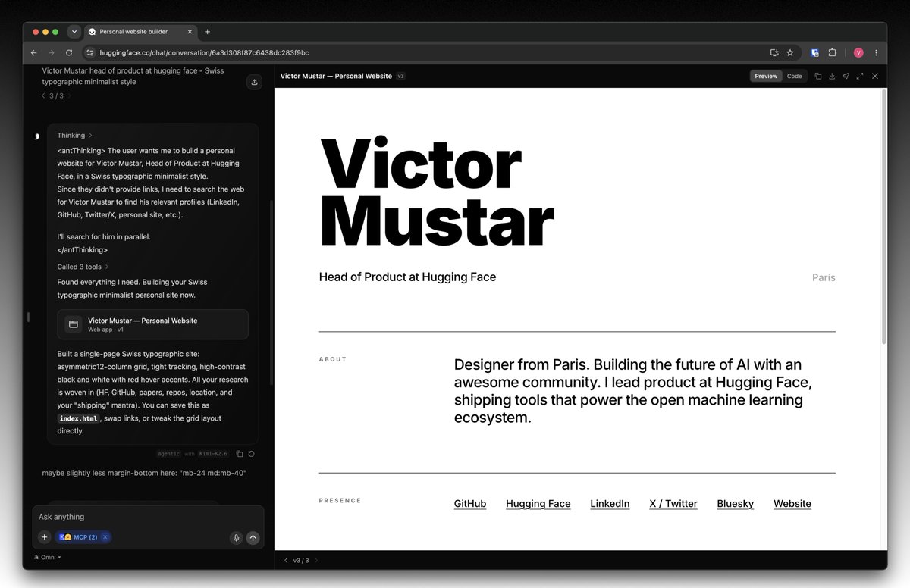Download the Personal Website artifact
Viewport: 910px width, 588px height.
pos(832,76)
